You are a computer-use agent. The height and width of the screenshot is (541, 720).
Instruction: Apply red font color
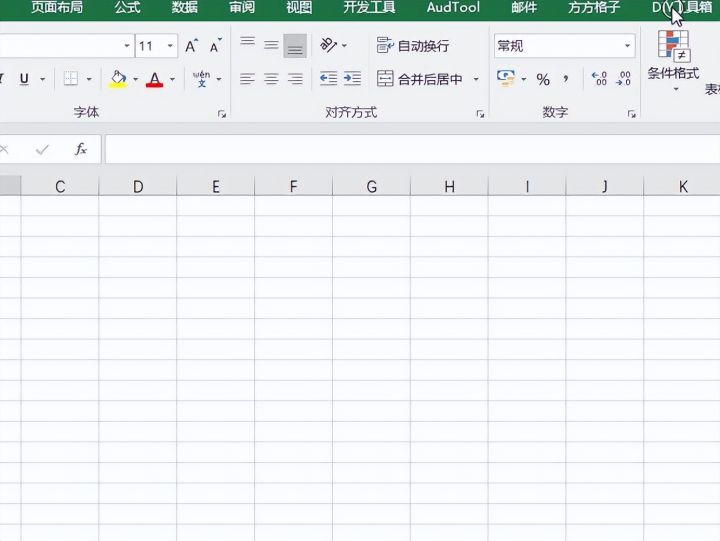155,79
